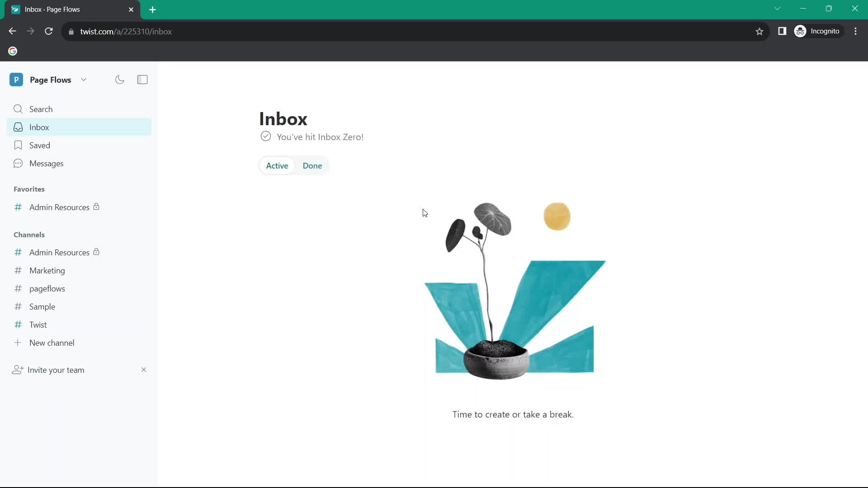Click the Page Flows workspace icon

[16, 79]
